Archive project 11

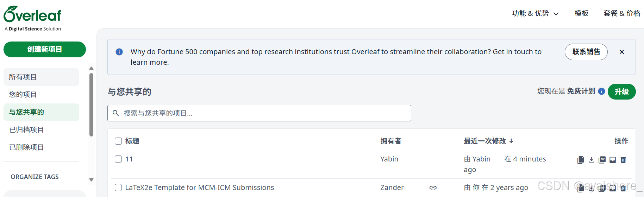[x=613, y=160]
